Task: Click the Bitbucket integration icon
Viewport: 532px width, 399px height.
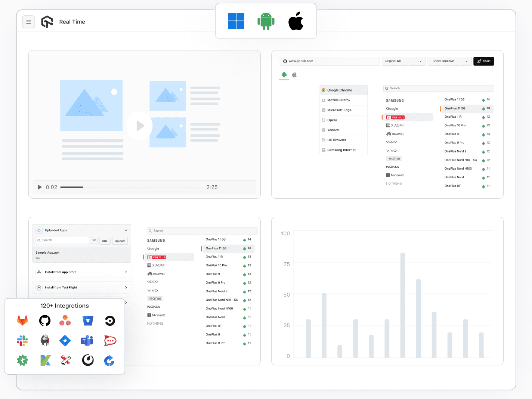Action: (x=88, y=321)
